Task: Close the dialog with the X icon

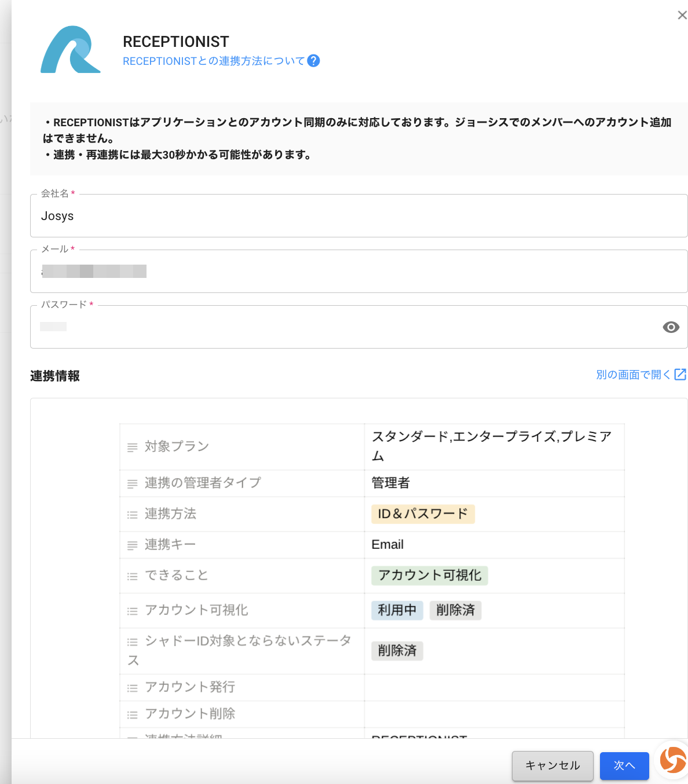Action: coord(682,15)
